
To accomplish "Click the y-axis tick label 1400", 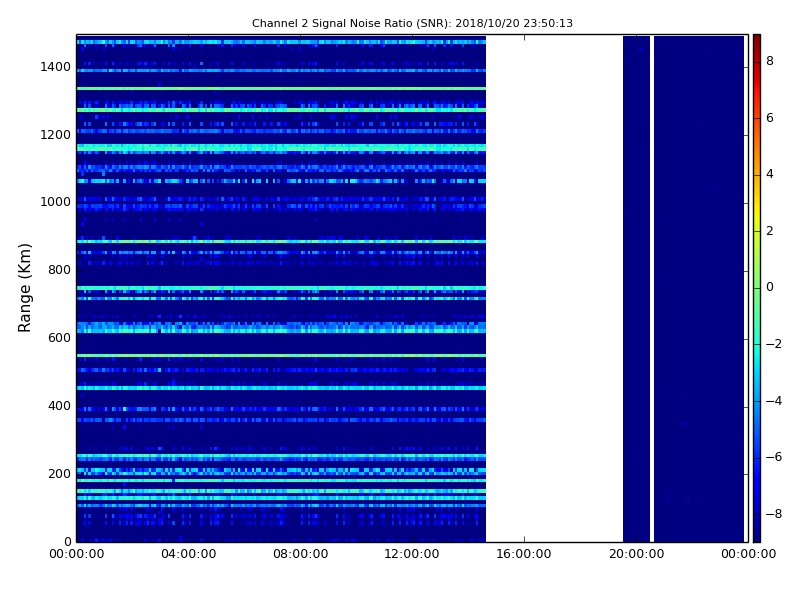I will click(x=56, y=67).
